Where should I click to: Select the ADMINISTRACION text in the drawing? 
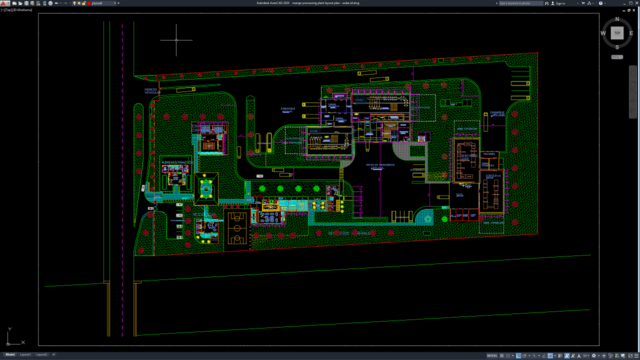click(x=177, y=162)
